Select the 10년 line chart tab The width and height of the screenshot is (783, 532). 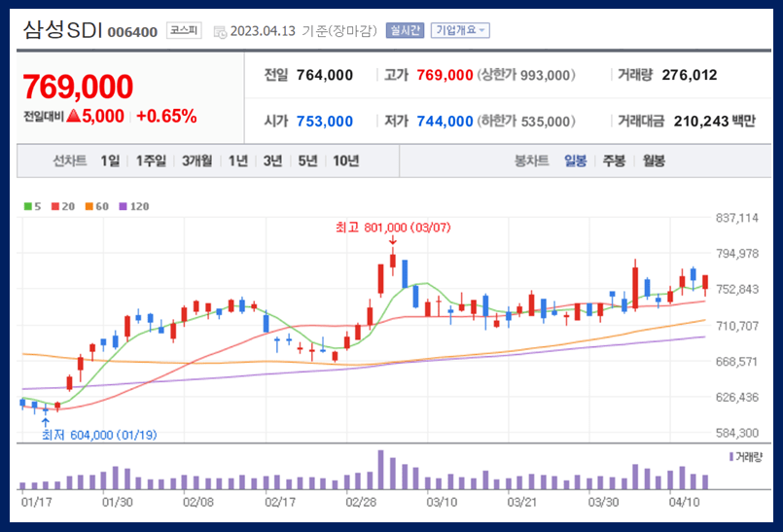coord(346,160)
